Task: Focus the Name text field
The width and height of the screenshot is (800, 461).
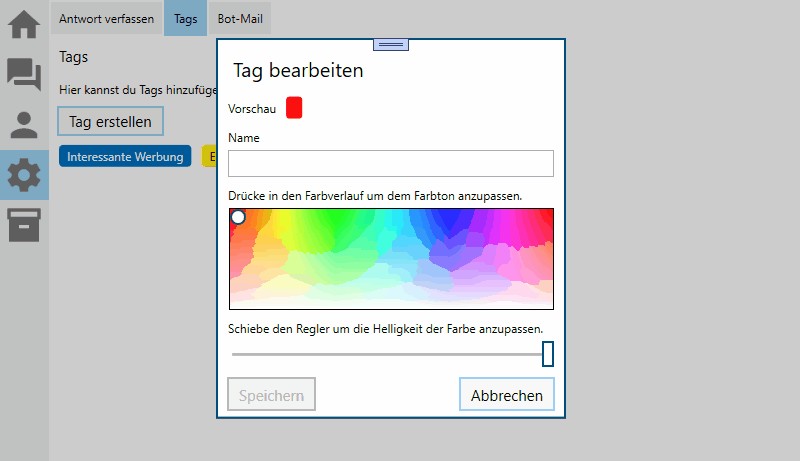Action: (x=390, y=164)
